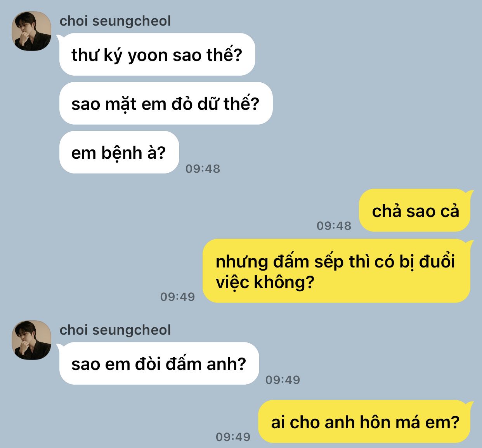The image size is (482, 448).
Task: Select the lower choi seungcheol sender name
Action: (x=115, y=330)
